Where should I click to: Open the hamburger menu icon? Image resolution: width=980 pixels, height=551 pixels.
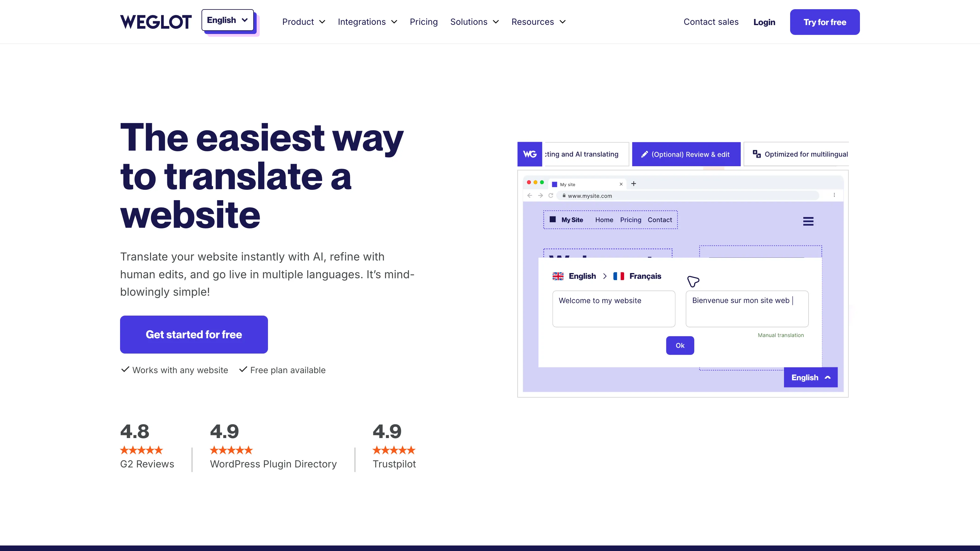(808, 221)
